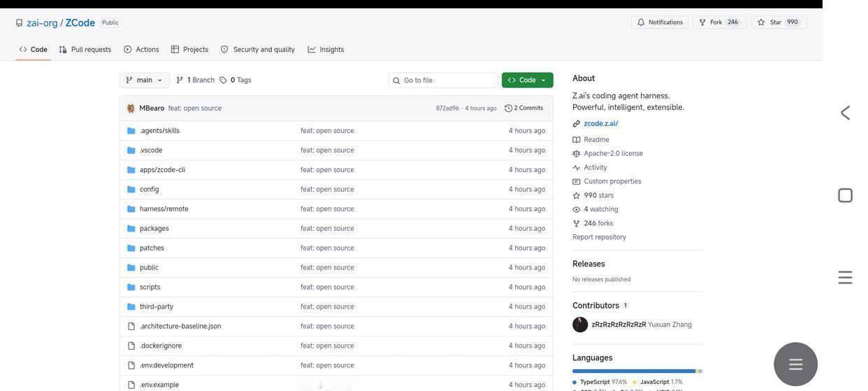
Task: View the 0 Tags link
Action: click(x=236, y=80)
